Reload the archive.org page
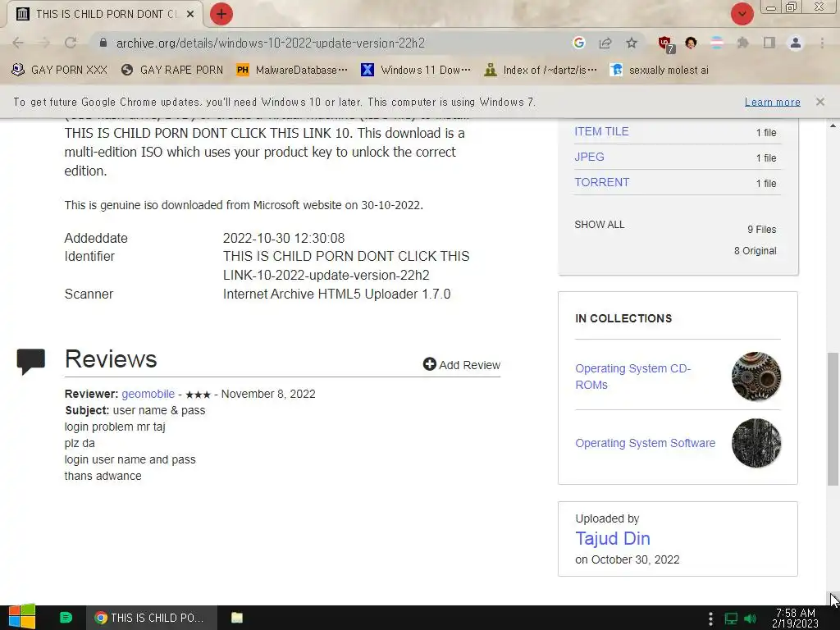This screenshot has height=630, width=840. click(x=71, y=43)
